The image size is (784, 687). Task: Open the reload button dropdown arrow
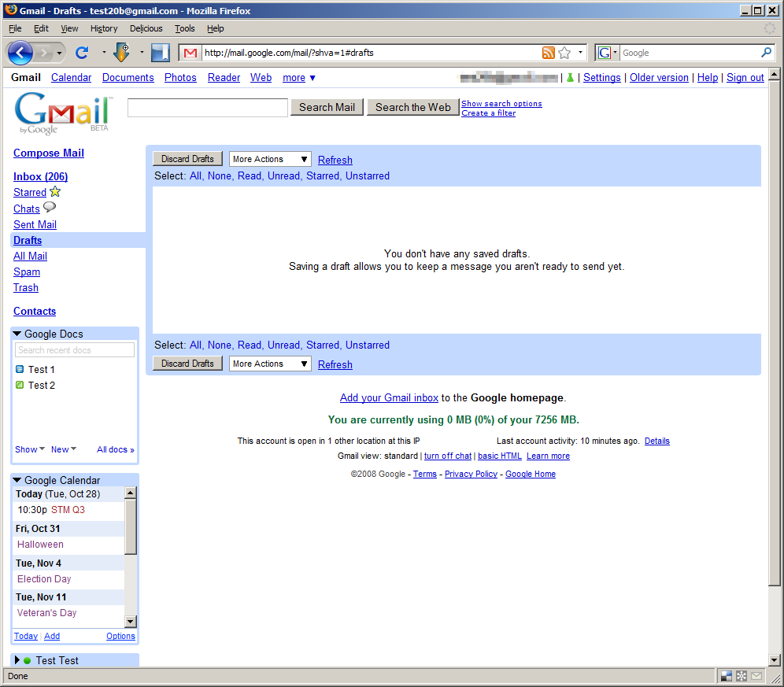coord(104,52)
